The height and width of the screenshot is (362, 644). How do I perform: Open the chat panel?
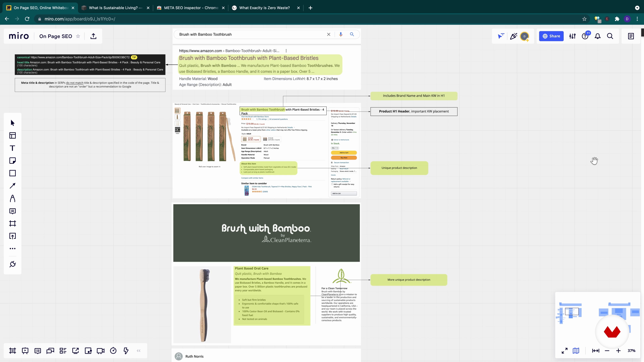click(x=50, y=351)
